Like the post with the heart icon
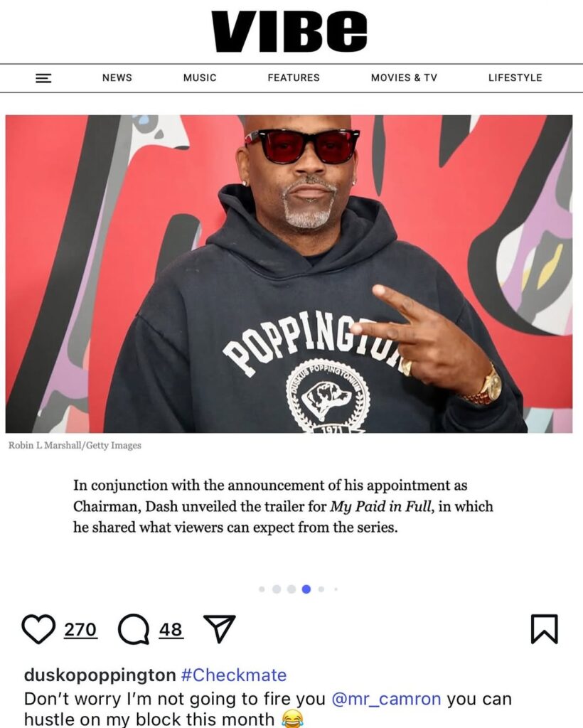 (x=38, y=629)
